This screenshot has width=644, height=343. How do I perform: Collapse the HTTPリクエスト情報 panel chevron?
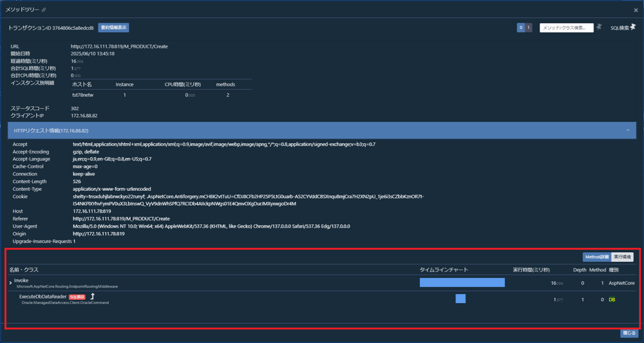point(627,130)
